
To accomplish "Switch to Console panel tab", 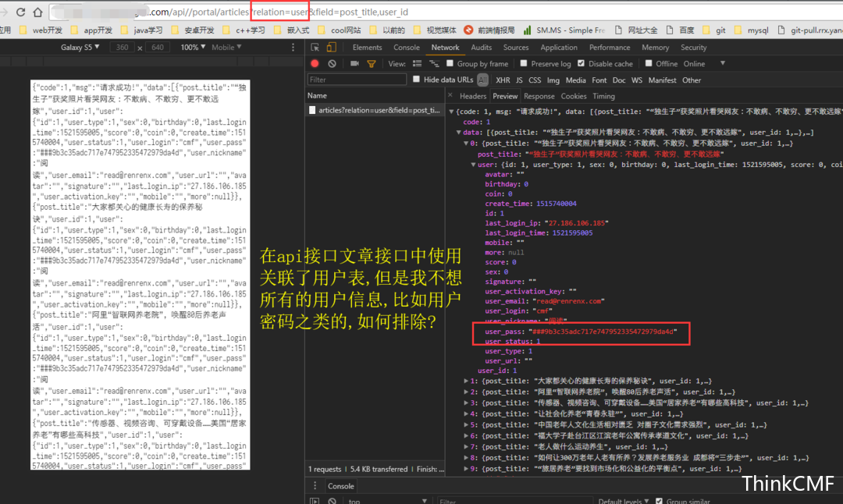I will tap(407, 48).
